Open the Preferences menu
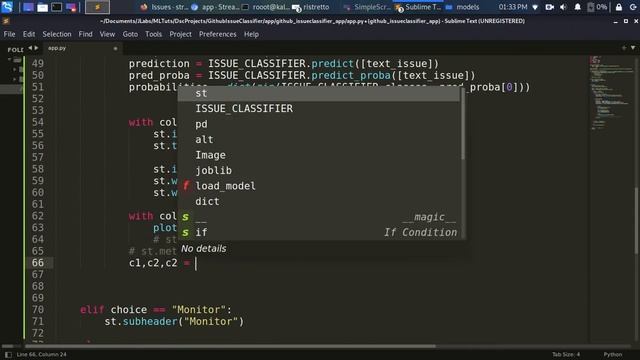640x360 pixels. 218,34
